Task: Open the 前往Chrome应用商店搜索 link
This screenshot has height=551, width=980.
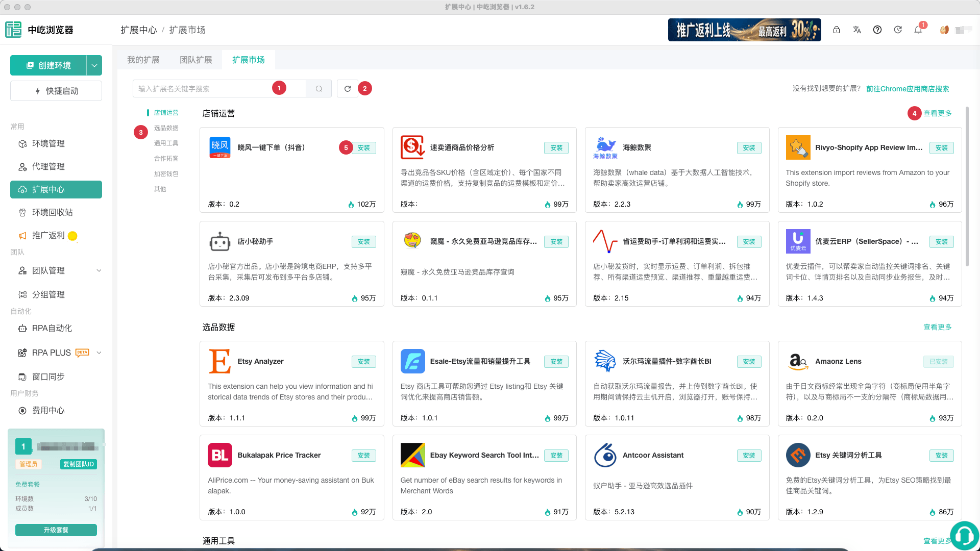Action: tap(908, 89)
